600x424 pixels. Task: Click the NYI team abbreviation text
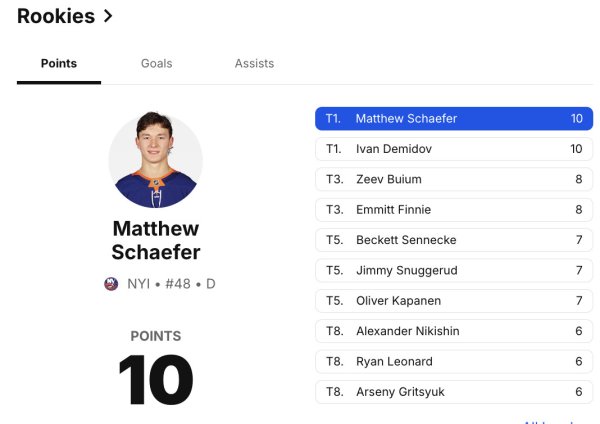138,284
